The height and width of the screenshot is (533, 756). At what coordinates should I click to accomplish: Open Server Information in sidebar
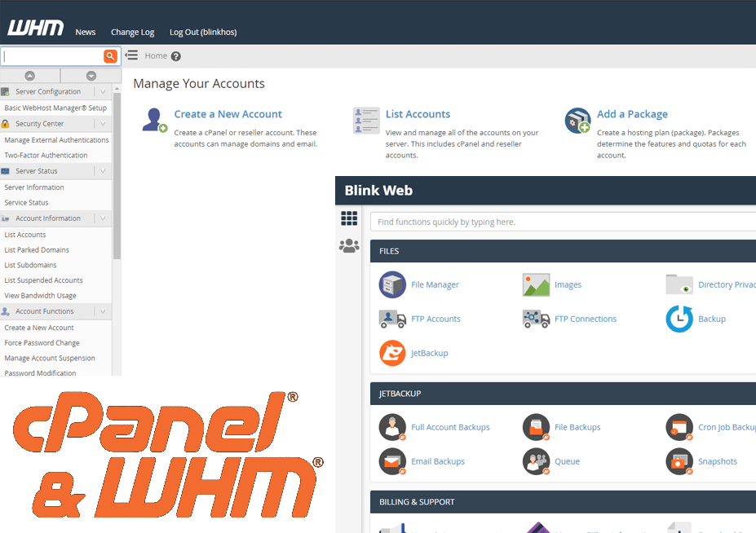coord(34,187)
